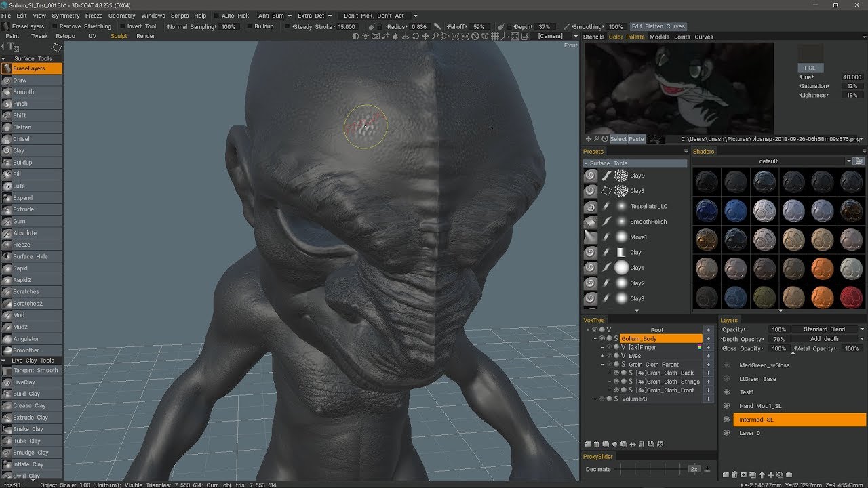868x488 pixels.
Task: Click the Edit Flatten Curves button
Action: click(658, 26)
